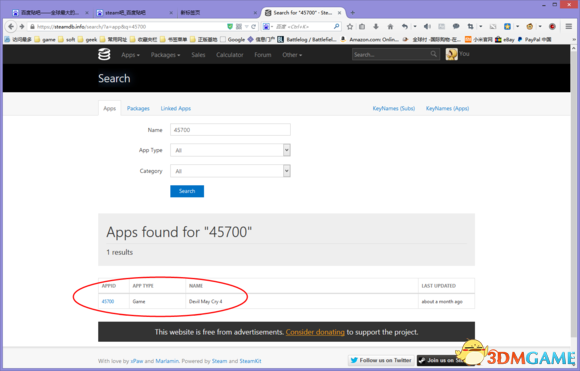The height and width of the screenshot is (371, 580).
Task: Open the downloads arrow icon
Action: click(376, 26)
